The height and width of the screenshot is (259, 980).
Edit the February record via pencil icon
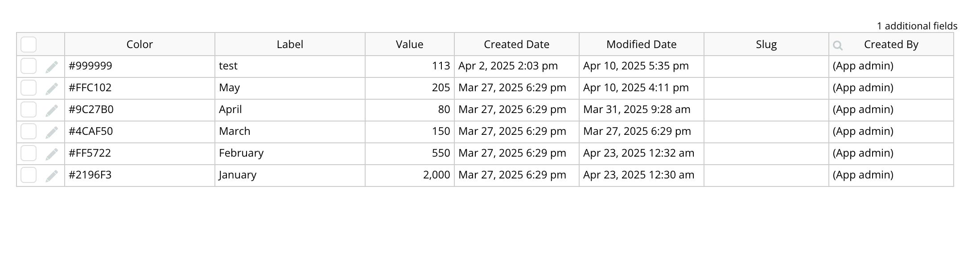coord(52,154)
